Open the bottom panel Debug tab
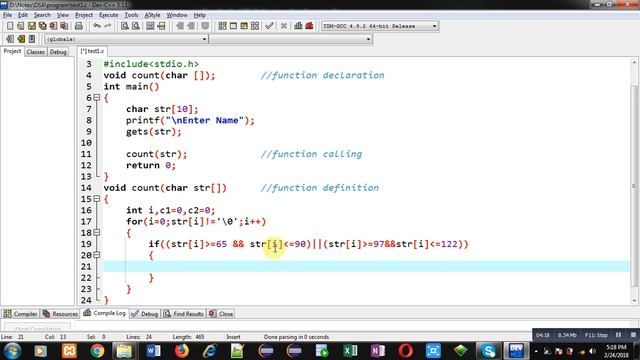The width and height of the screenshot is (640, 360). pos(144,313)
